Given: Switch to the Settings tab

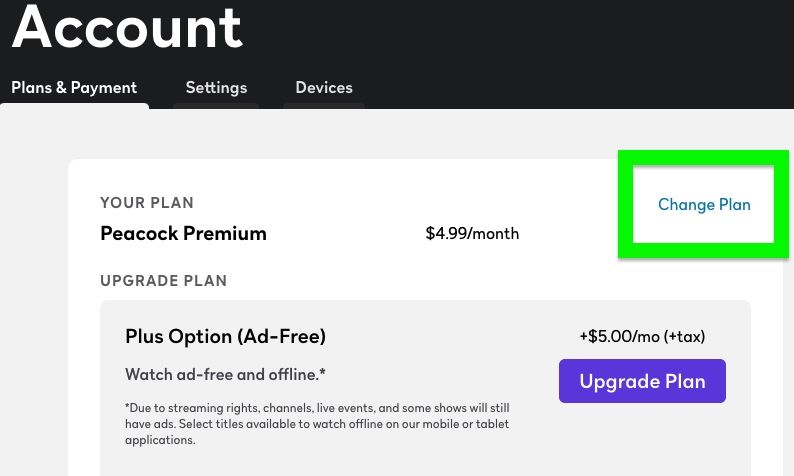Looking at the screenshot, I should (x=216, y=88).
